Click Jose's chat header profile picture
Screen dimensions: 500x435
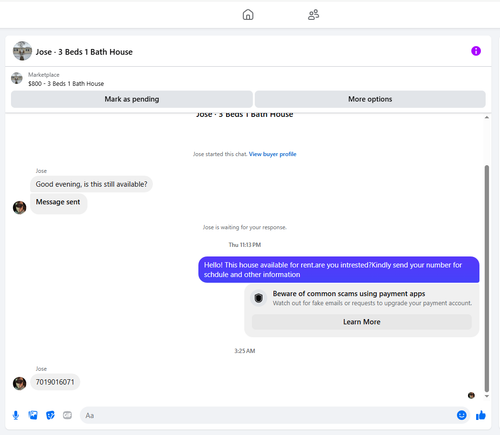click(x=22, y=51)
